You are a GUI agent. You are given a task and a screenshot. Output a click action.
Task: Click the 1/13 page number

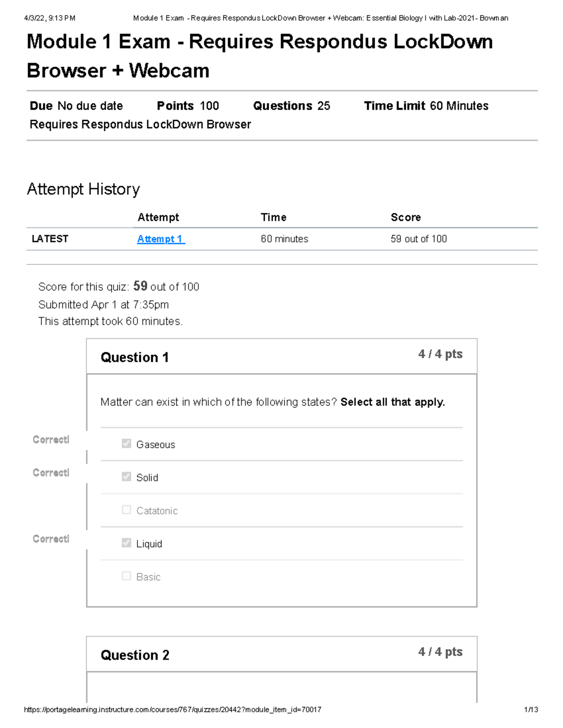531,710
